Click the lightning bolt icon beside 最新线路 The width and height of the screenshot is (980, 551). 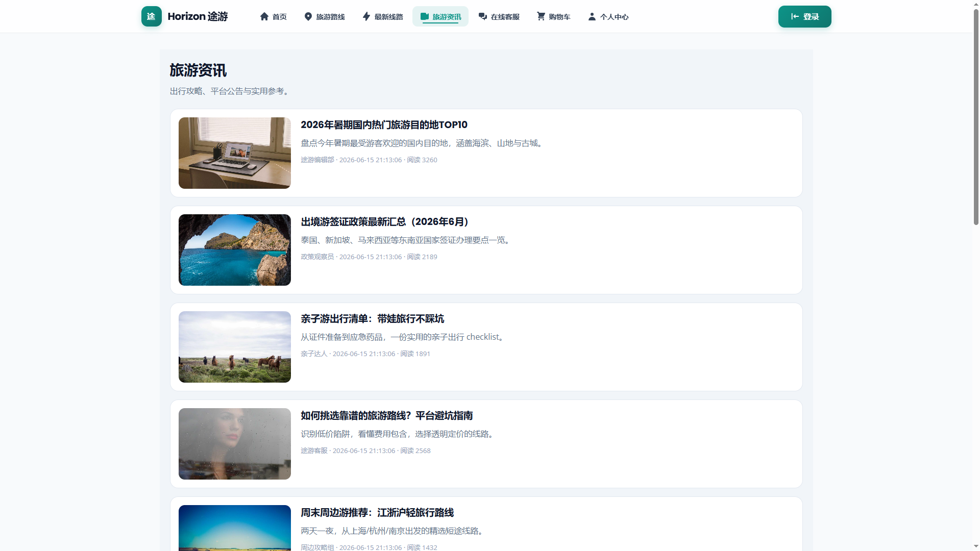[366, 16]
